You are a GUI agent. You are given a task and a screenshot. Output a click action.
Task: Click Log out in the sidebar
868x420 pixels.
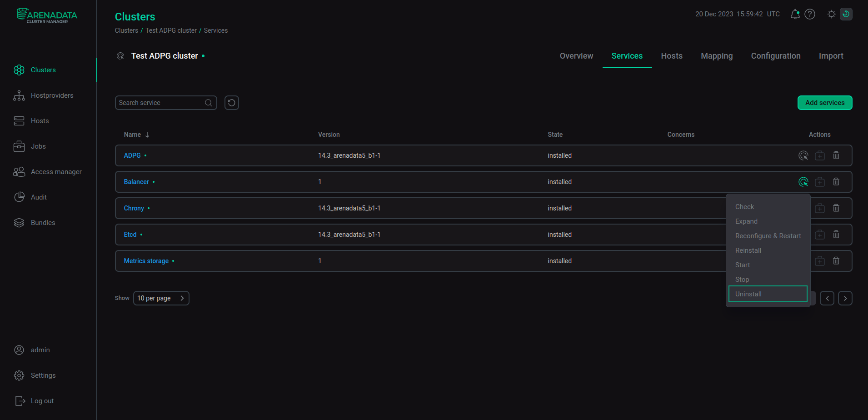coord(34,401)
